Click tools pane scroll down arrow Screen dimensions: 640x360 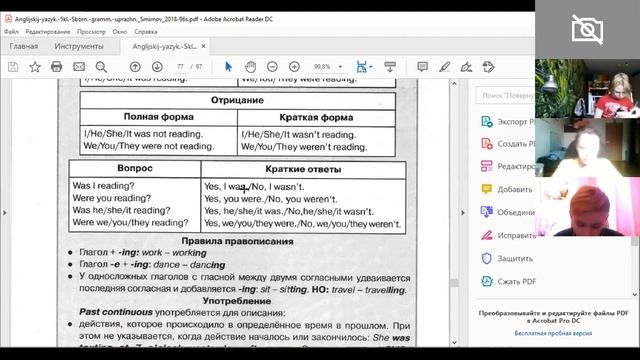tap(635, 294)
